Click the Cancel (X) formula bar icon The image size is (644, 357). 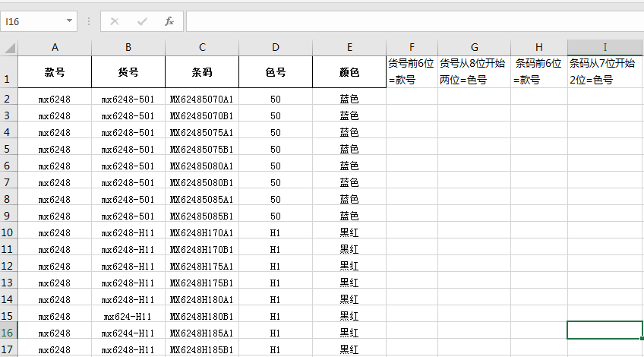click(x=115, y=21)
